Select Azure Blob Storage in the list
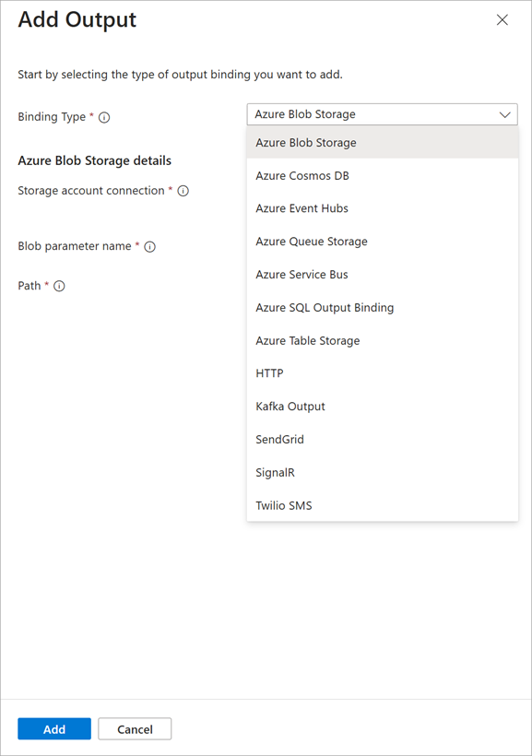 tap(383, 143)
